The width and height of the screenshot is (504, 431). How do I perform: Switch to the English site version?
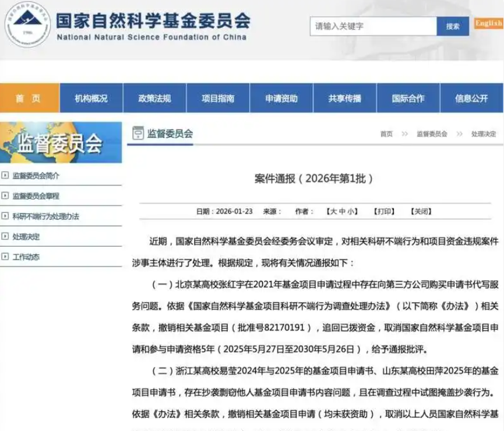pyautogui.click(x=489, y=23)
